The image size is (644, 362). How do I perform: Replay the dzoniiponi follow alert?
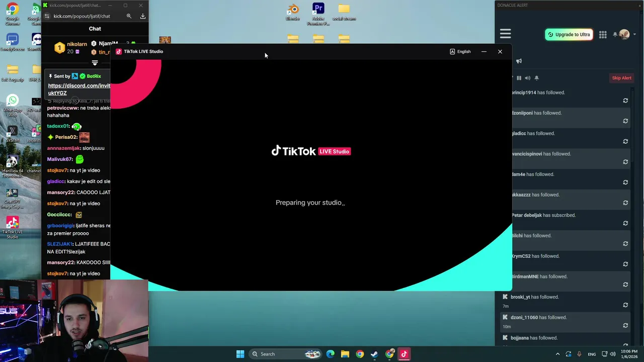tap(625, 121)
